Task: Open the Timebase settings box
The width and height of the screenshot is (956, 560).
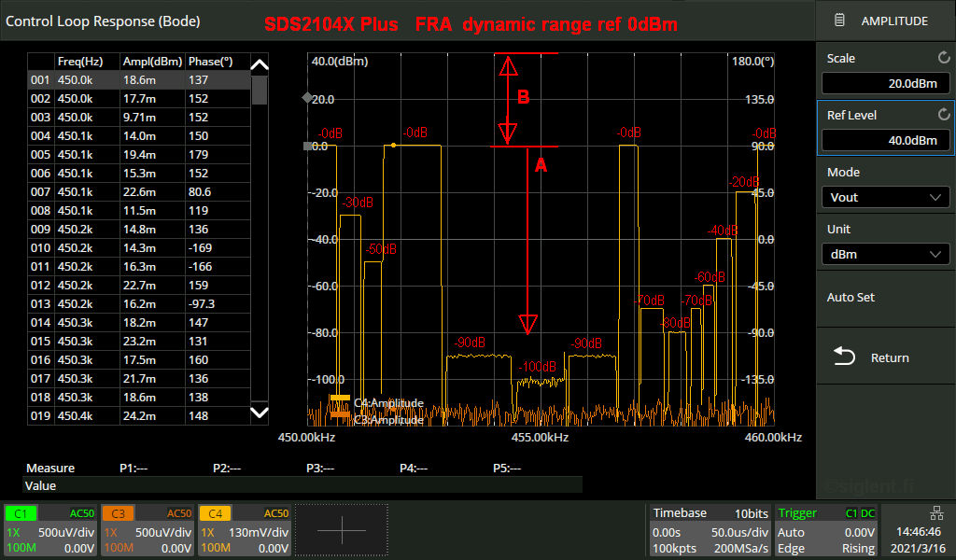Action: coord(710,530)
